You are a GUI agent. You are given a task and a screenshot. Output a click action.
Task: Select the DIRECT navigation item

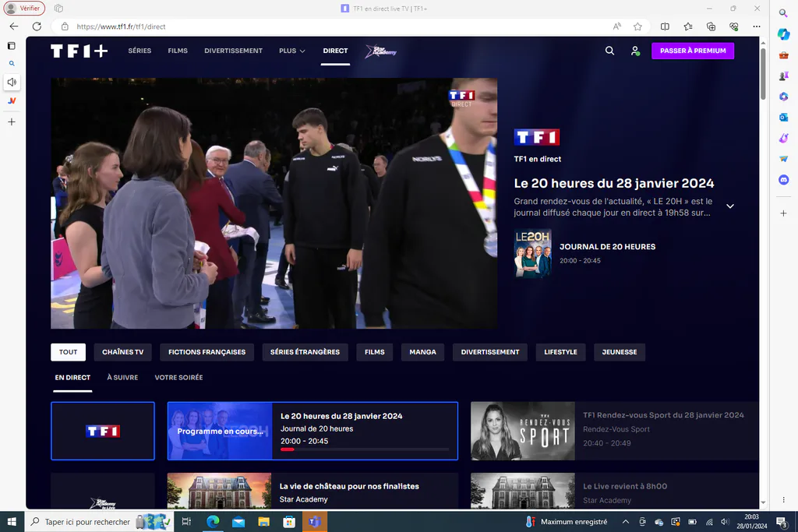click(x=335, y=51)
